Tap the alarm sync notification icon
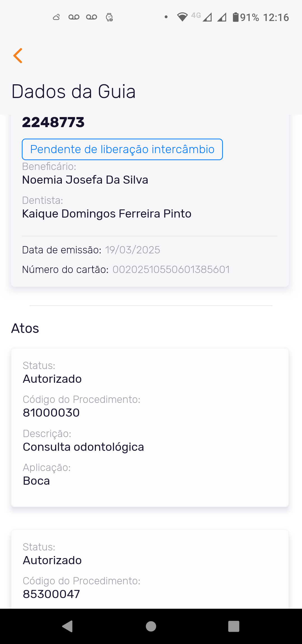Image resolution: width=302 pixels, height=644 pixels. 109,17
